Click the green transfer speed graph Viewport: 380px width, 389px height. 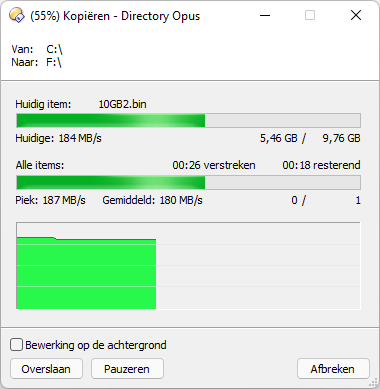[x=86, y=273]
